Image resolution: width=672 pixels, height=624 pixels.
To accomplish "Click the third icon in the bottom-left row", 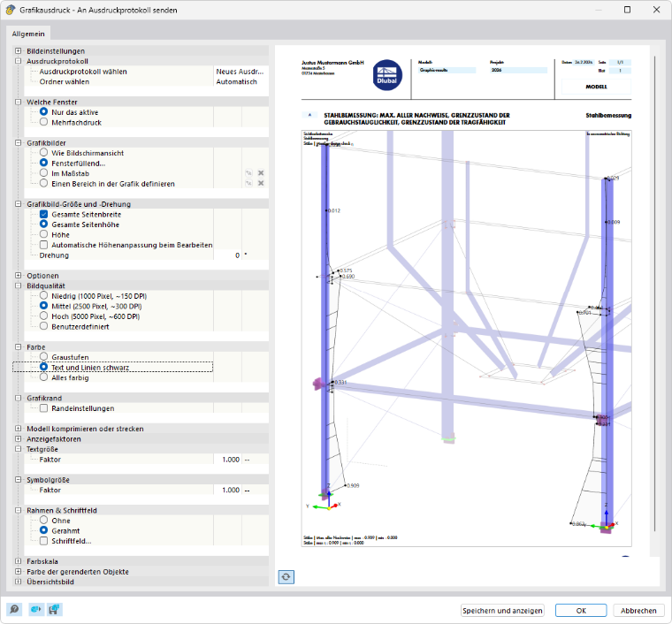I will pos(55,609).
